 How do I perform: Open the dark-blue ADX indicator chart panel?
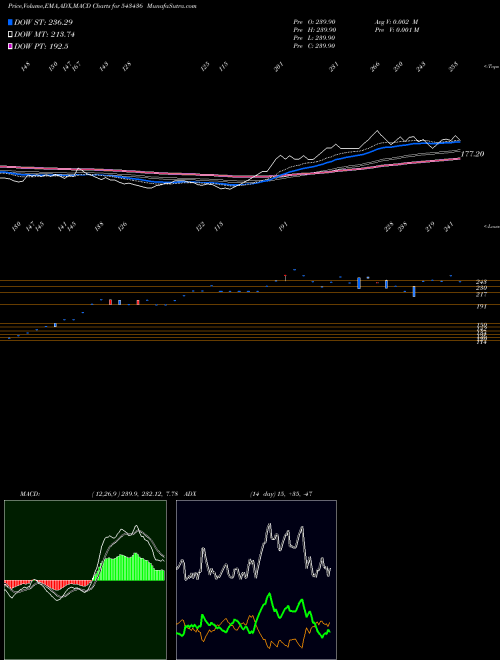256,580
